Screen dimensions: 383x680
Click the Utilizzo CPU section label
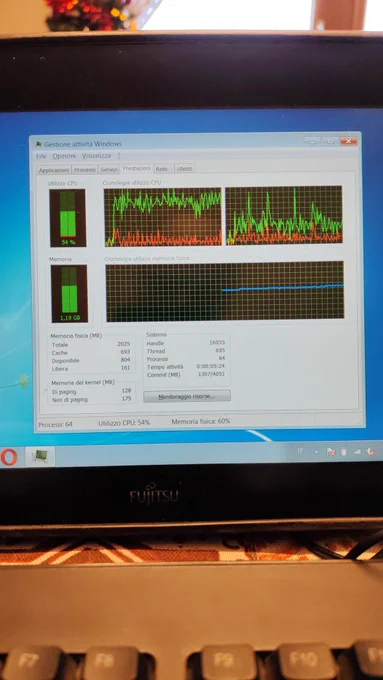(63, 183)
